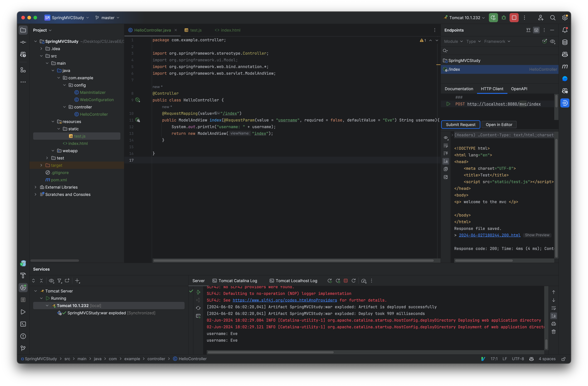Stop the Tomcat server with the red square
The image size is (588, 386).
(x=346, y=281)
